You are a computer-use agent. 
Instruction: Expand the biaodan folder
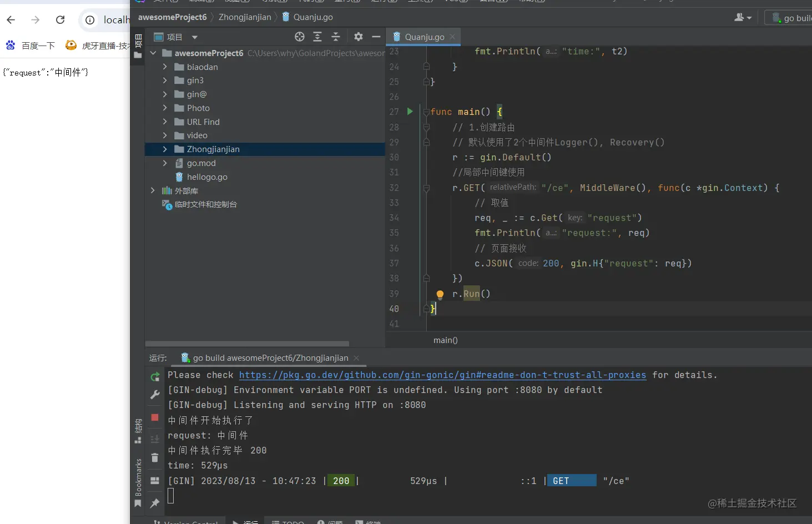click(165, 67)
